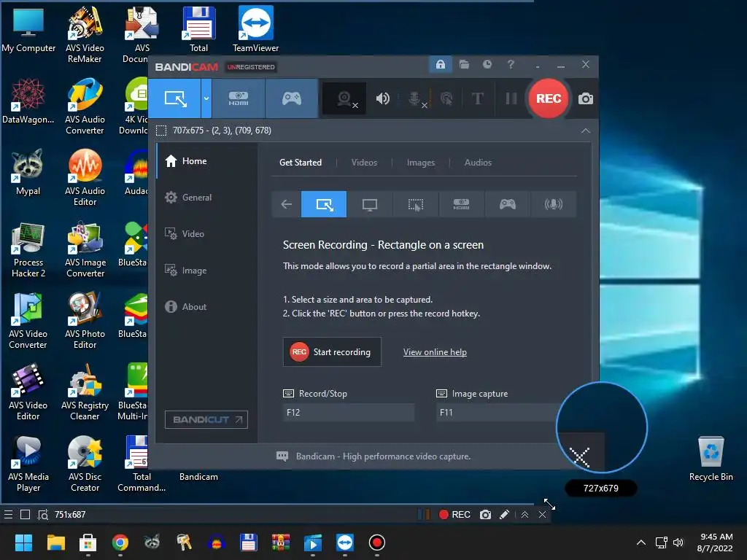This screenshot has height=560, width=747.
Task: Select fullscreen monitor mode icon
Action: click(x=370, y=204)
